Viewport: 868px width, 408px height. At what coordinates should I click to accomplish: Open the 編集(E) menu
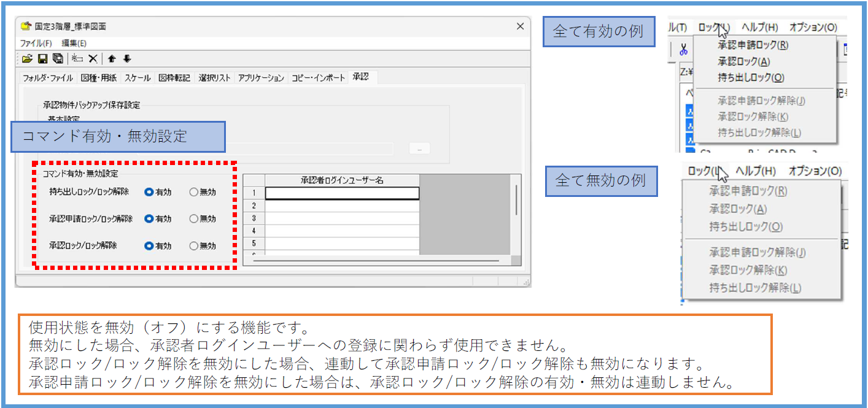tap(74, 44)
